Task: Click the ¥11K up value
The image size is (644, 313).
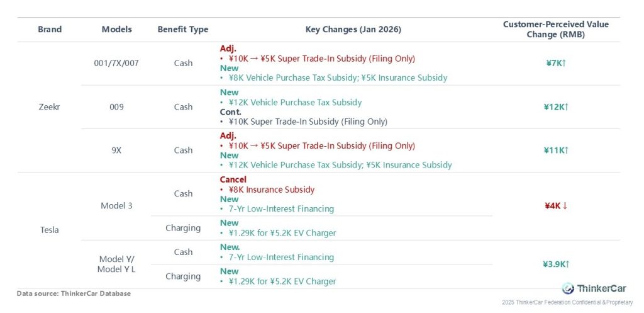Action: click(x=556, y=151)
